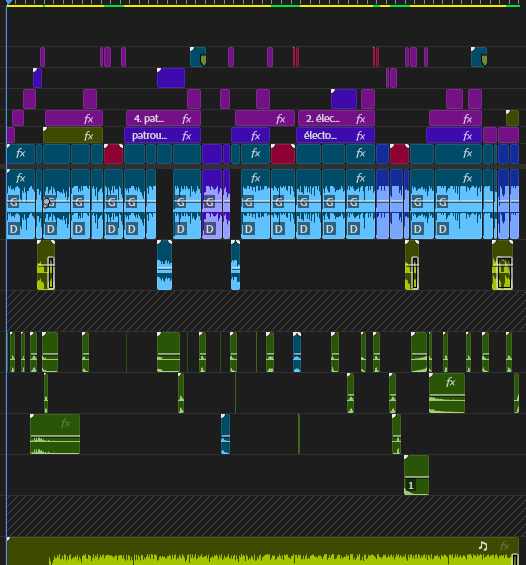
Task: Select the widest green clip in the first effects track
Action: click(169, 352)
